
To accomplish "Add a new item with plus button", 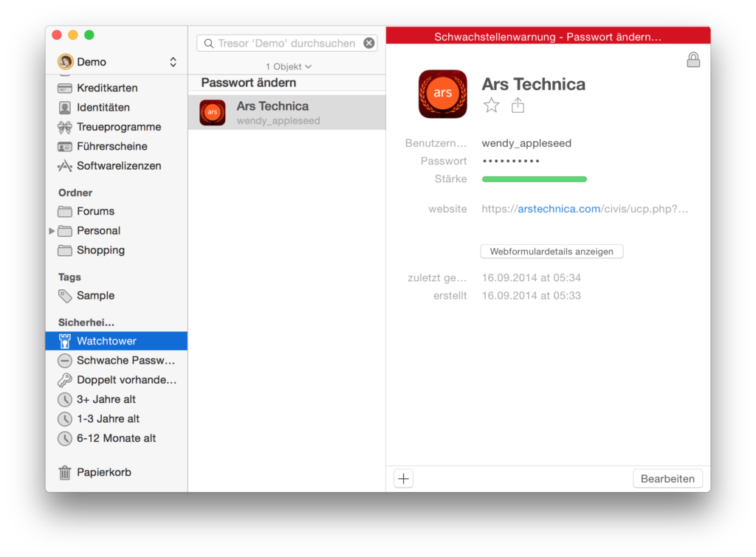I will pyautogui.click(x=404, y=479).
